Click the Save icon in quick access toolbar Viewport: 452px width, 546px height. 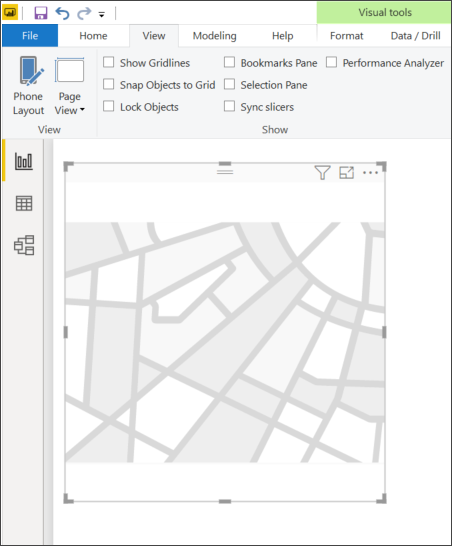pyautogui.click(x=41, y=13)
